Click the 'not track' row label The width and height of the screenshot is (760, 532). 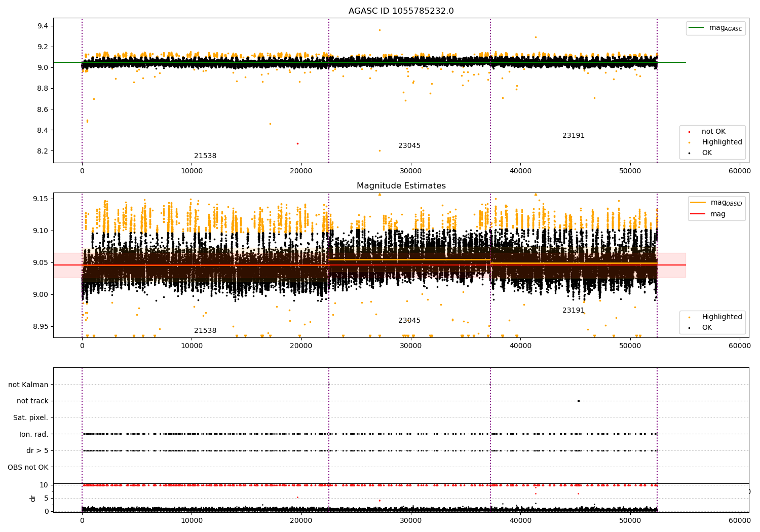click(x=32, y=401)
